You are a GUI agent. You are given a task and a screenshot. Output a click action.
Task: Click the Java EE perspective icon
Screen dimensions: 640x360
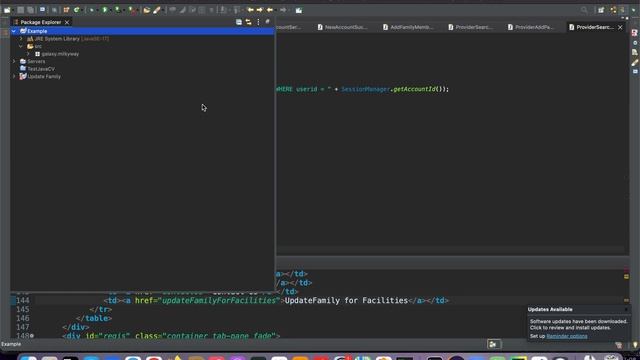(613, 10)
